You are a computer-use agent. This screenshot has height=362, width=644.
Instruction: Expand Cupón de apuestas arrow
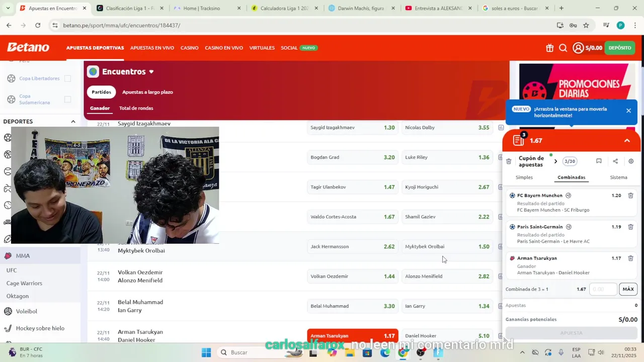[555, 161]
